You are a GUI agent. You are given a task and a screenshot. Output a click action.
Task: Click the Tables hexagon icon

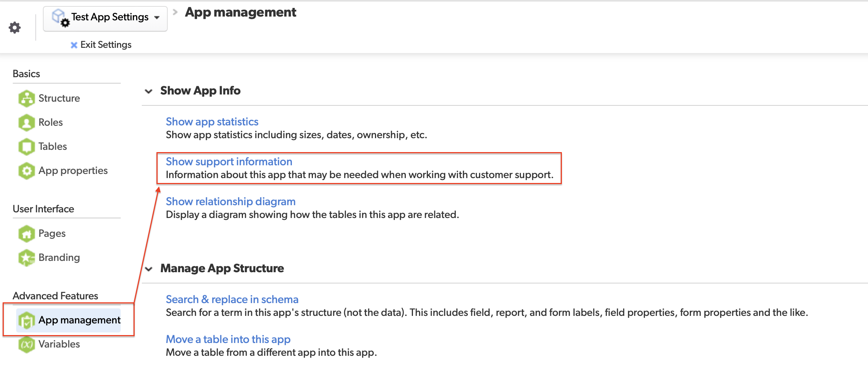[26, 146]
